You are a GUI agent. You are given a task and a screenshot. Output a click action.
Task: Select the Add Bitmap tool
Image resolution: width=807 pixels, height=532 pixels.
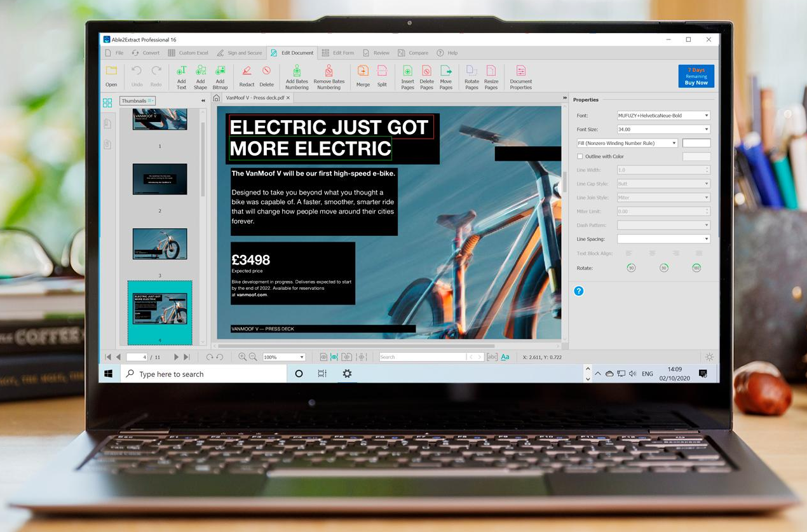[220, 77]
